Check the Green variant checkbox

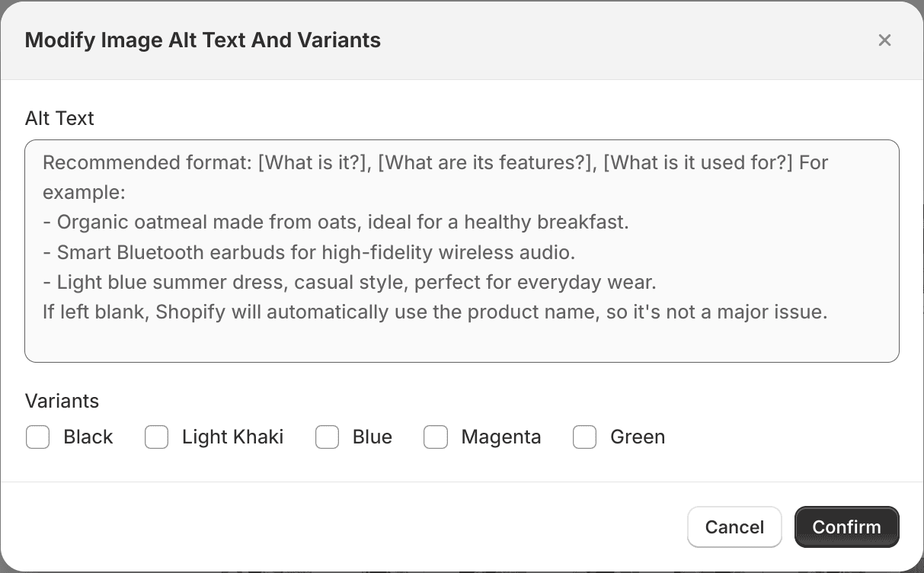[584, 437]
